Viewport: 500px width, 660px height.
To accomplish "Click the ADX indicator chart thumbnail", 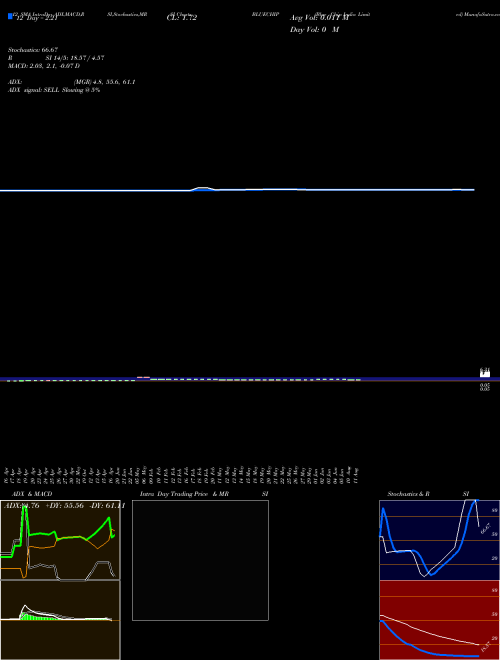I will (x=60, y=540).
